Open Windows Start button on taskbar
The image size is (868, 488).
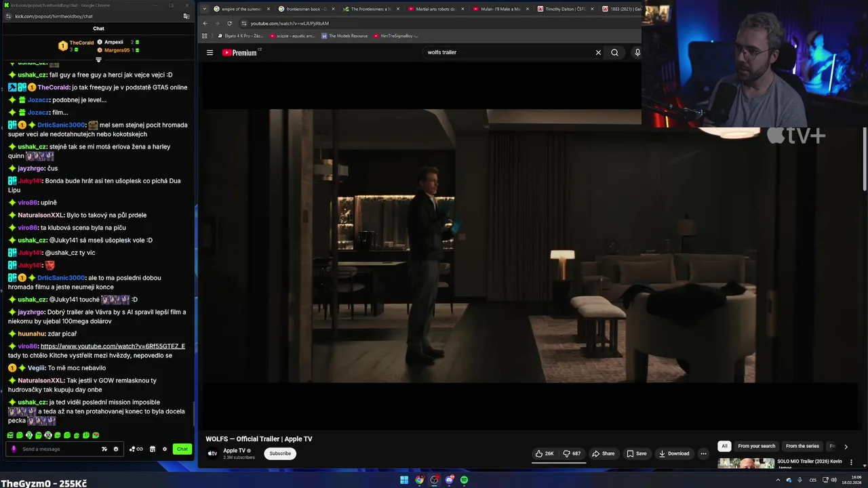tap(404, 480)
